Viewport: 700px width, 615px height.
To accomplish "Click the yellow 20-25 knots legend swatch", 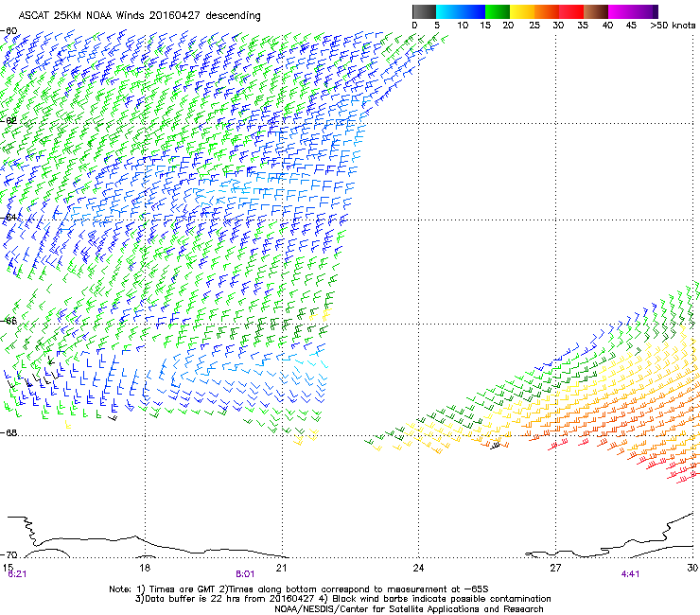I will (x=522, y=11).
